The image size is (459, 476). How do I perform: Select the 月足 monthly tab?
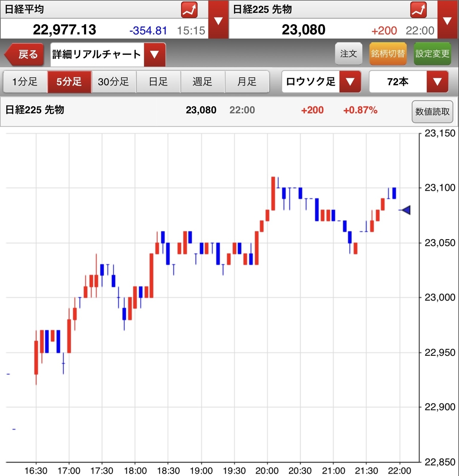click(247, 82)
